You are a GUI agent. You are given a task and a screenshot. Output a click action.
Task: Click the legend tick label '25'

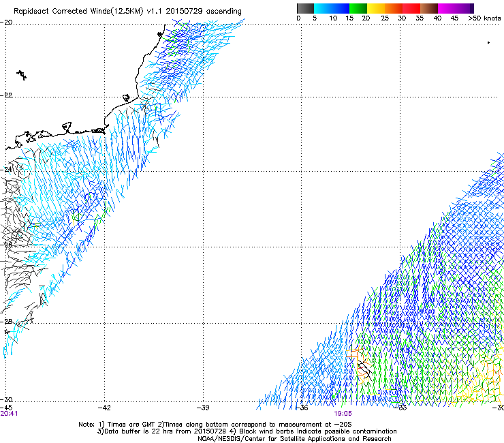(384, 18)
